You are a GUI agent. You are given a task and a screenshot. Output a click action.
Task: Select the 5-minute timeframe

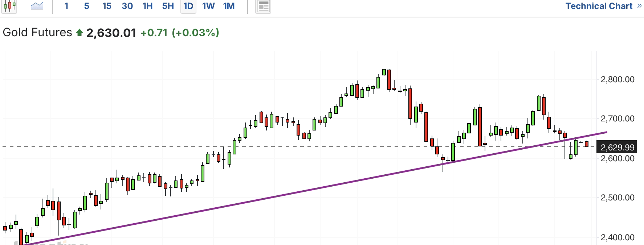coord(86,6)
